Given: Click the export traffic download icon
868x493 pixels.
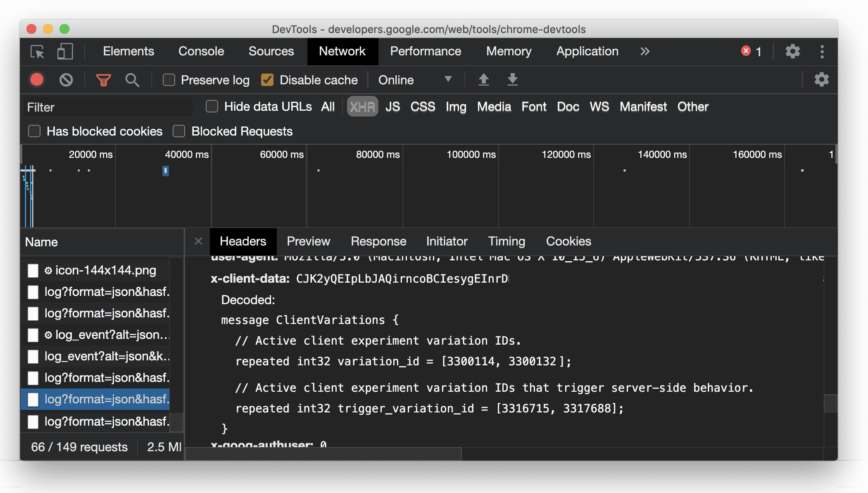Looking at the screenshot, I should 511,80.
